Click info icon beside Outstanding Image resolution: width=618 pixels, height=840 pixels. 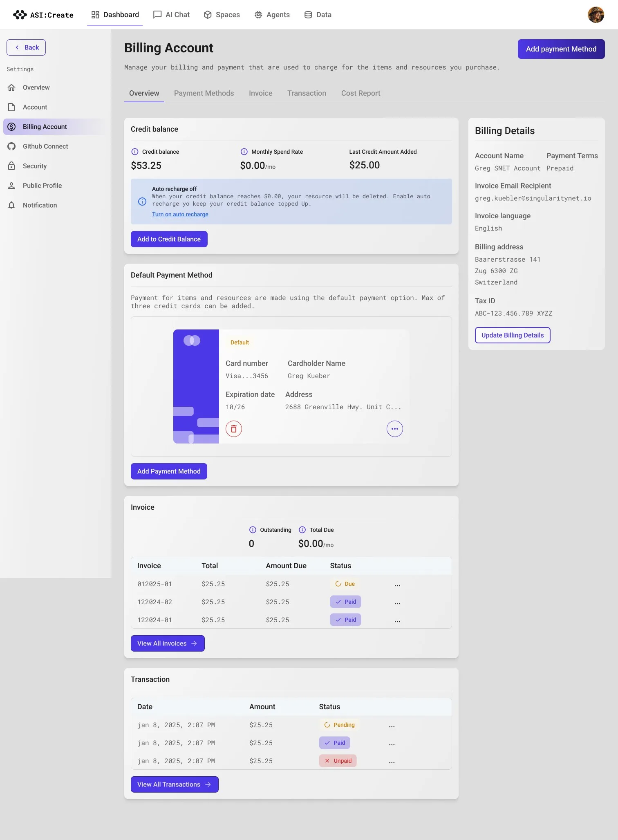[253, 530]
